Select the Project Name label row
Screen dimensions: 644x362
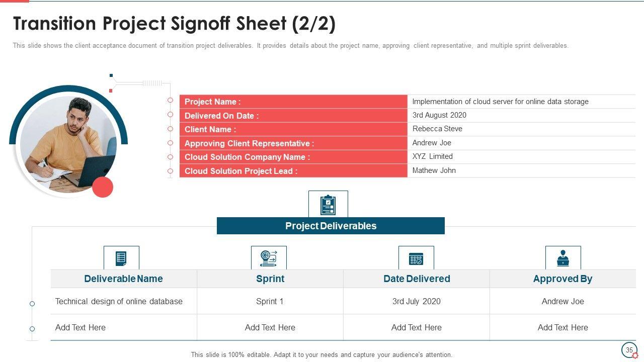[x=293, y=102]
